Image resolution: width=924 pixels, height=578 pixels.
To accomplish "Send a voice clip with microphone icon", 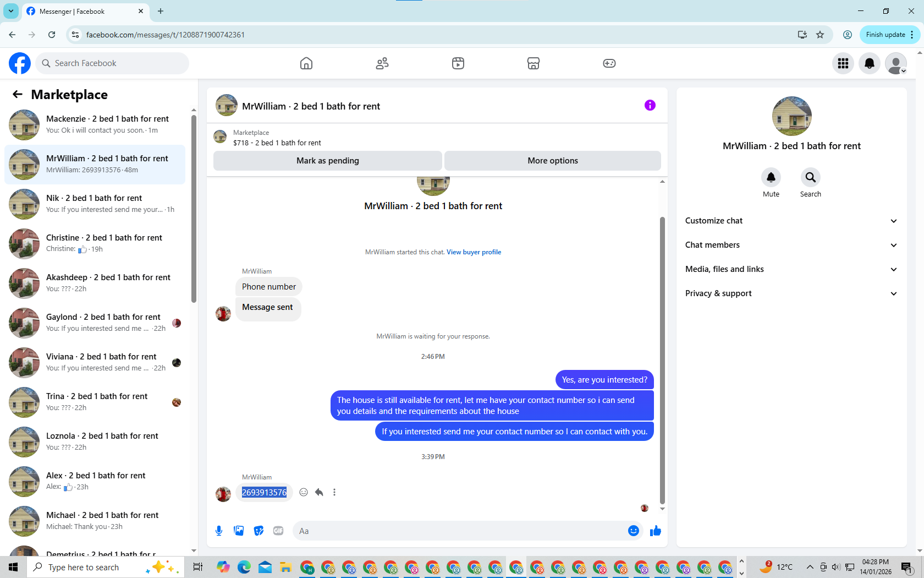I will 219,531.
